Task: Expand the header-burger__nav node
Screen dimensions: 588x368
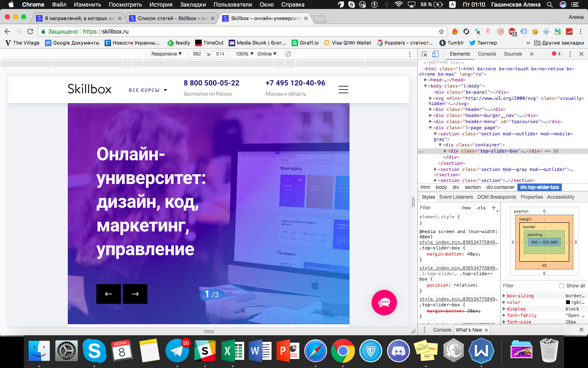Action: click(x=431, y=116)
